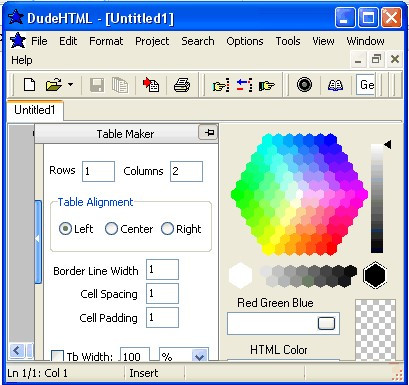Click the Rows input field

click(x=98, y=171)
